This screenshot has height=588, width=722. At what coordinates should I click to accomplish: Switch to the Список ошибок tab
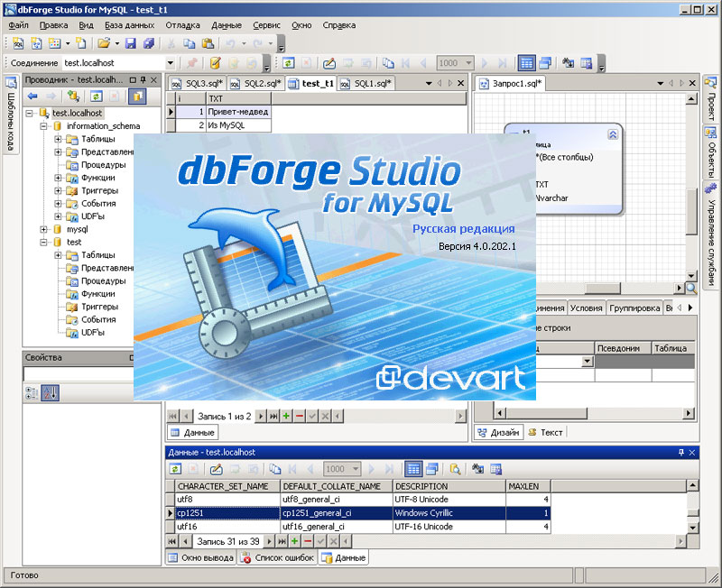tap(278, 557)
